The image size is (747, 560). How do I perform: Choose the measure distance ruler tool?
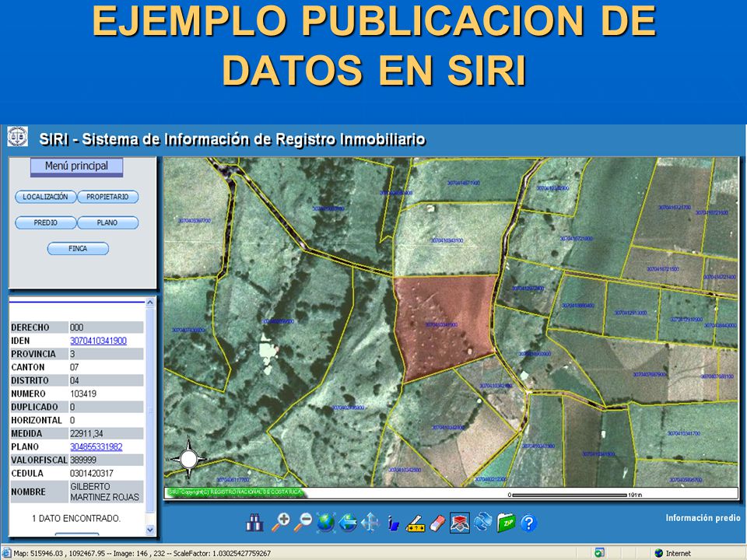click(x=415, y=523)
